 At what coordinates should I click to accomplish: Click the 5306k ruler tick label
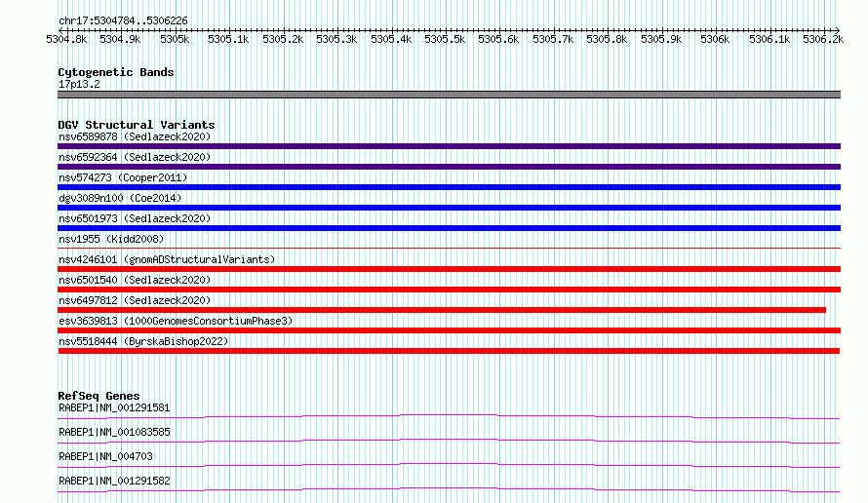[715, 39]
